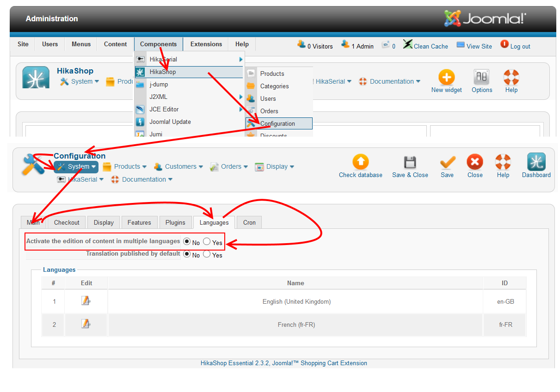Click the Save checkmark icon
560x392 pixels.
coord(447,162)
